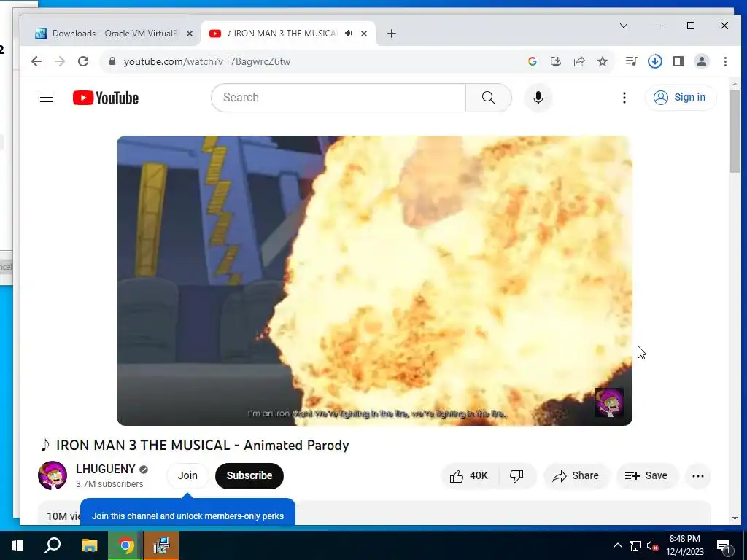Focus the YouTube Search field

pos(338,98)
